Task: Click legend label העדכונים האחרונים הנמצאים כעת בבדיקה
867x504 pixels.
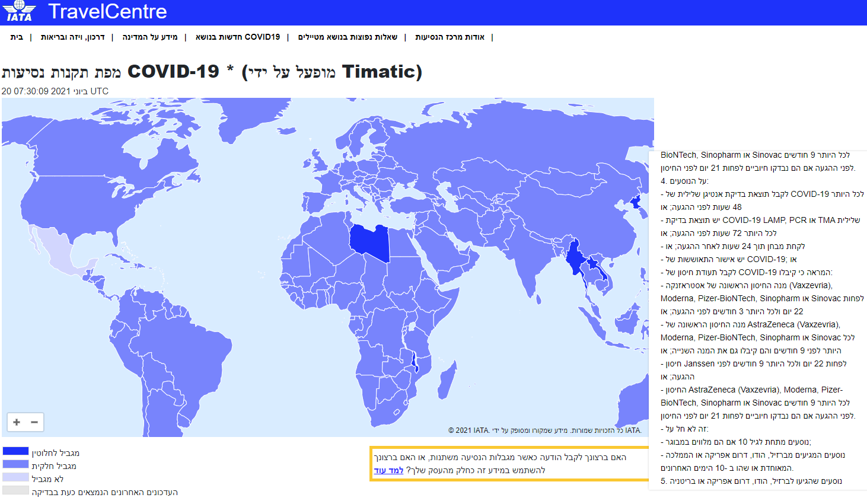Action: coord(104,492)
